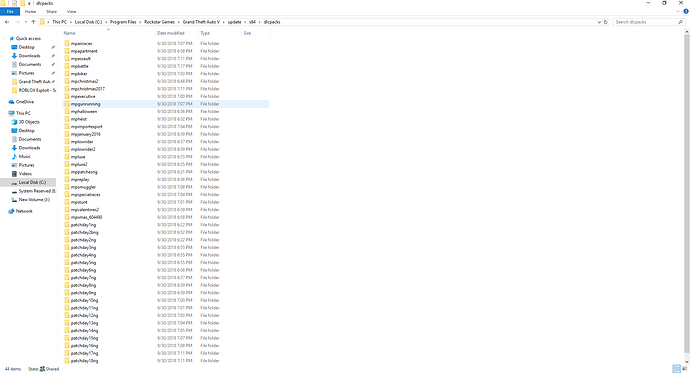Open the Help question mark icon

point(686,11)
